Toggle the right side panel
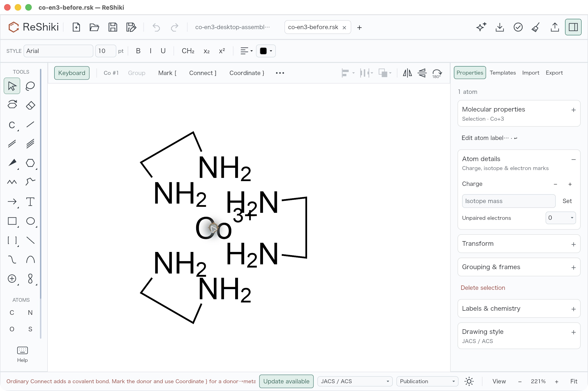This screenshot has height=391, width=588. 573,27
